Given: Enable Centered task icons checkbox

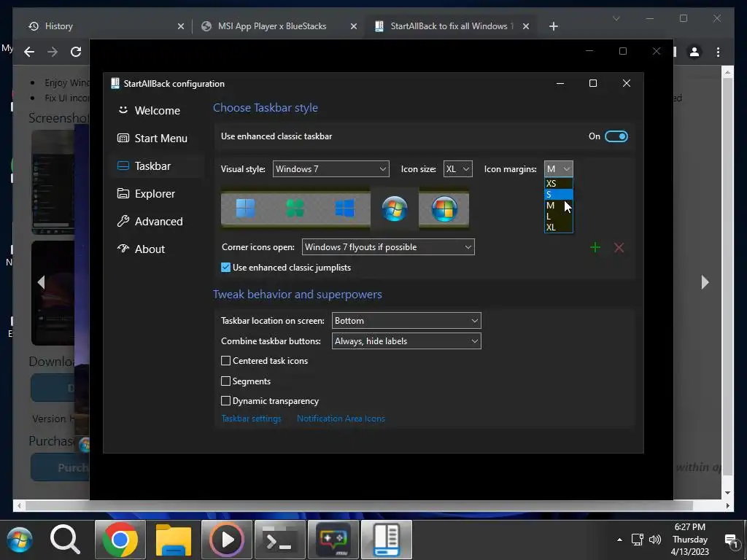Looking at the screenshot, I should coord(226,361).
